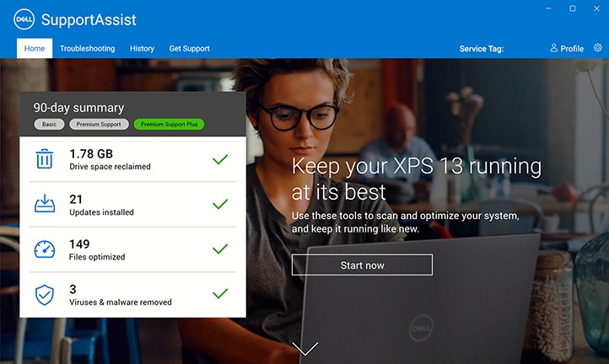This screenshot has width=609, height=364.
Task: Click the 149 files count
Action: pos(79,244)
